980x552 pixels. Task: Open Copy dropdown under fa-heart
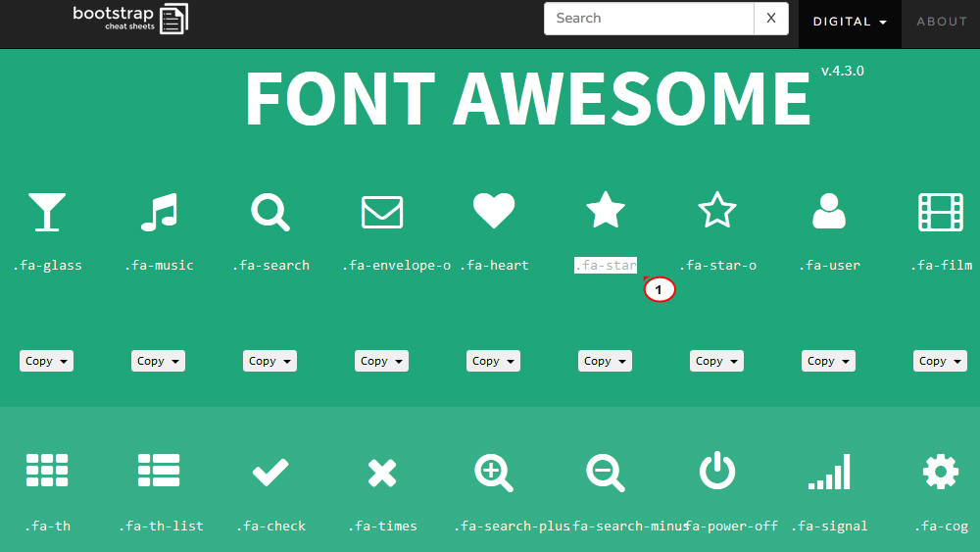click(x=493, y=361)
